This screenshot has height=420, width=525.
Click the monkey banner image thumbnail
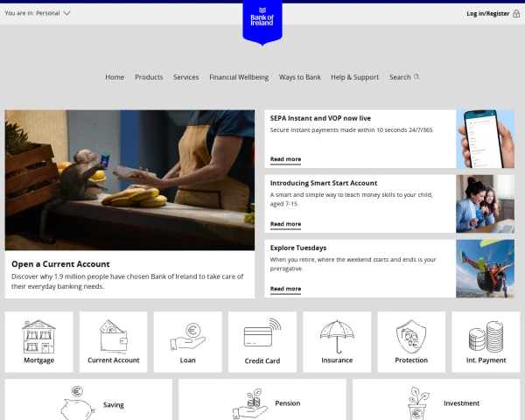click(x=129, y=179)
